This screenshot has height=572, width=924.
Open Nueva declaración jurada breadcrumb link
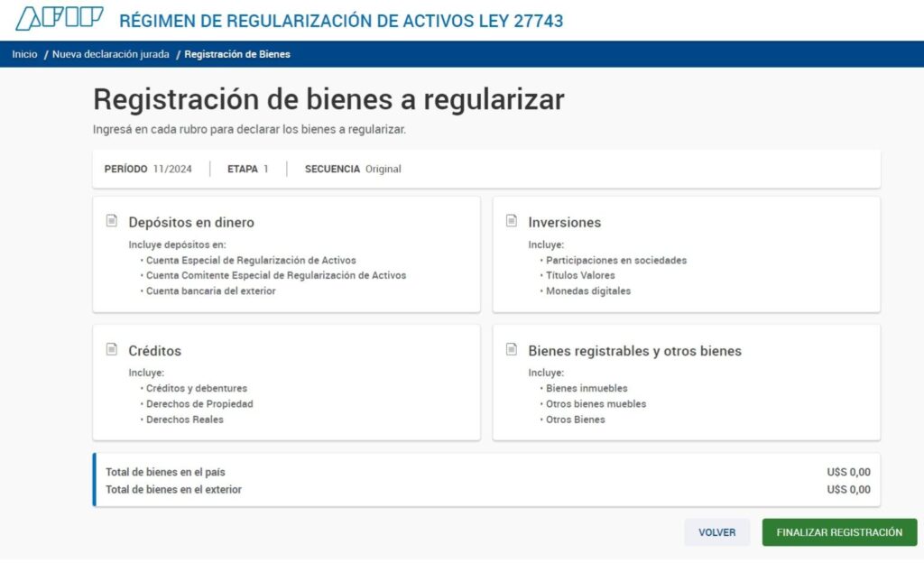coord(110,54)
